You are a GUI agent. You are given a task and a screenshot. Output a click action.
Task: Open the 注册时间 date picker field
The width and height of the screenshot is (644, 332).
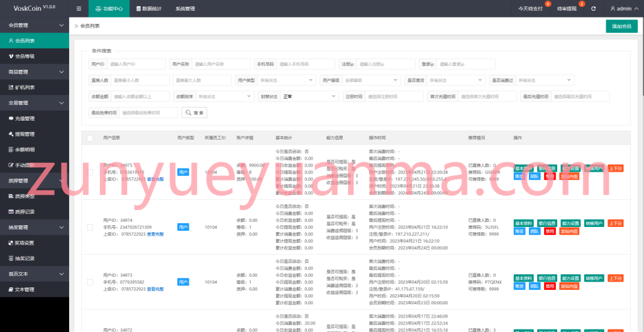click(394, 97)
